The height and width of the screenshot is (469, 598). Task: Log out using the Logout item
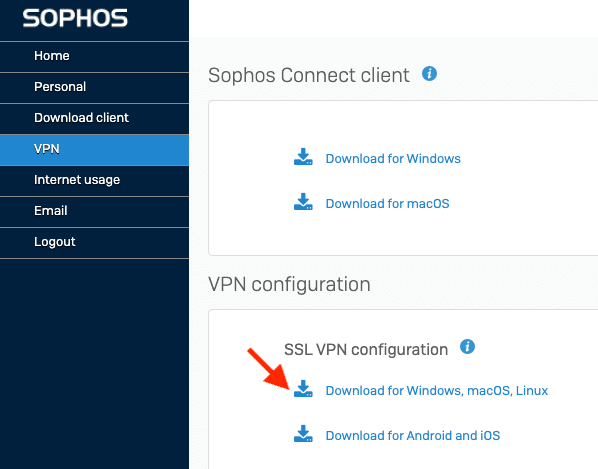point(94,243)
